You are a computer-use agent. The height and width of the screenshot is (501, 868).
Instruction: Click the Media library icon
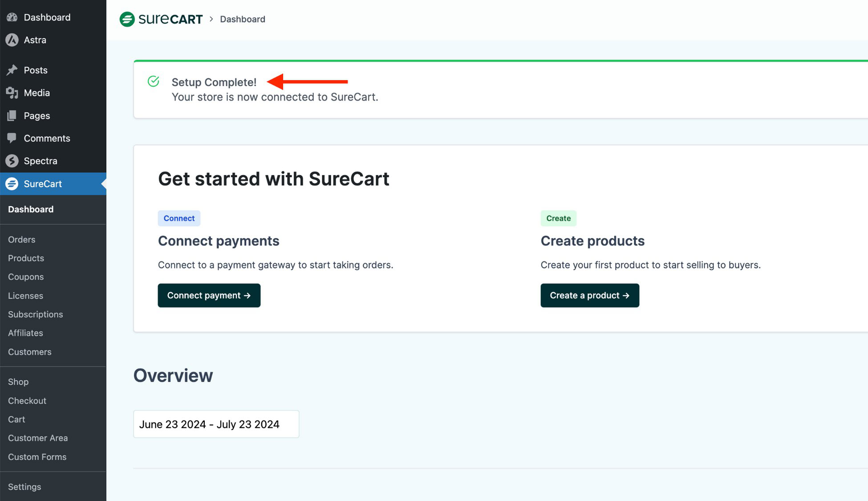(12, 93)
